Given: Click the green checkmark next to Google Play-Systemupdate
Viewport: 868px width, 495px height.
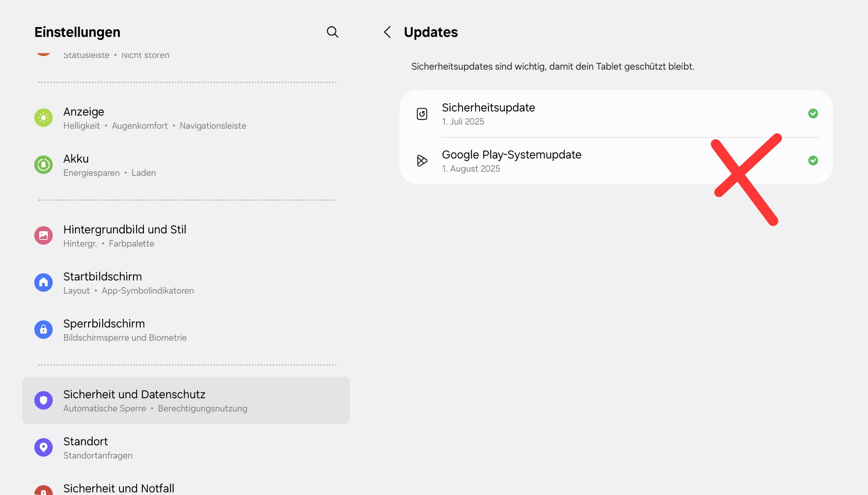Looking at the screenshot, I should click(813, 161).
